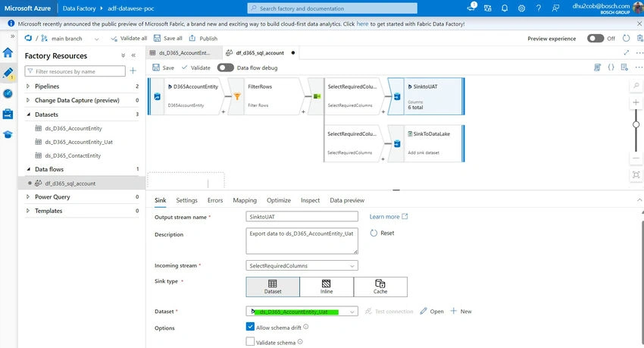Open the Incoming stream dropdown
The width and height of the screenshot is (644, 348).
coord(302,265)
